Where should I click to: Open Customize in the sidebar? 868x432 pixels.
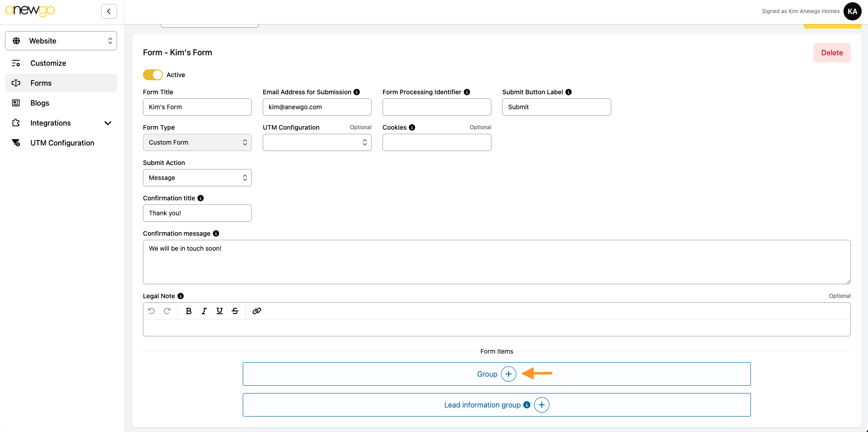coord(48,63)
